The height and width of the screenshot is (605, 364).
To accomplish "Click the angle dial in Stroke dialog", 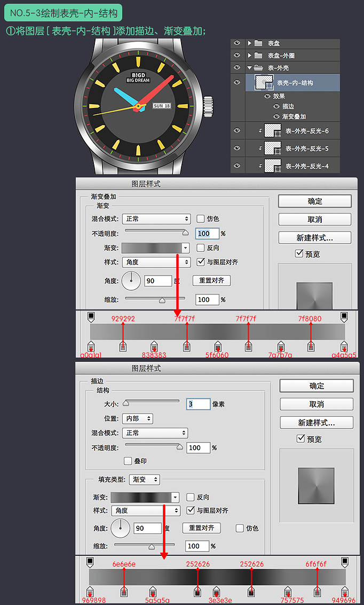I will [120, 528].
